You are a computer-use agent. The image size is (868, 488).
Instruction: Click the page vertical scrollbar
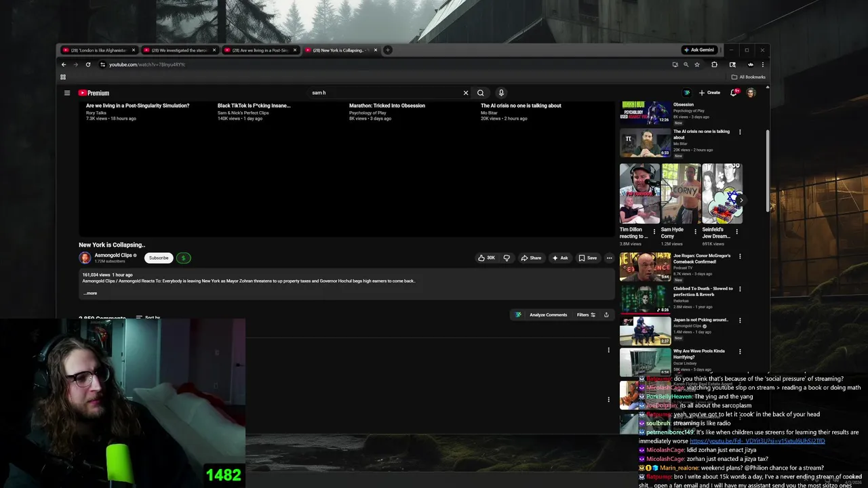pos(768,169)
